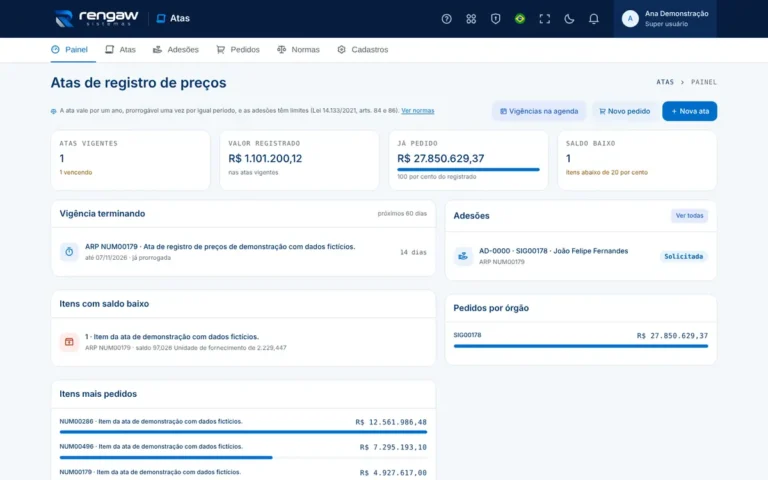
Task: Open the NUM00179 item in Itens mais pedidos
Action: pos(150,472)
